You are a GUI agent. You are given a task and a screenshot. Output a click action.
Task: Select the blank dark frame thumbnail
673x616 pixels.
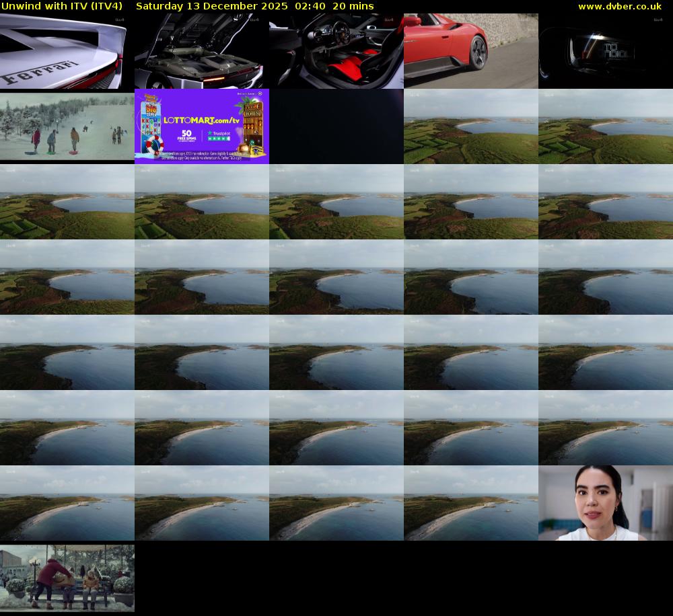336,126
